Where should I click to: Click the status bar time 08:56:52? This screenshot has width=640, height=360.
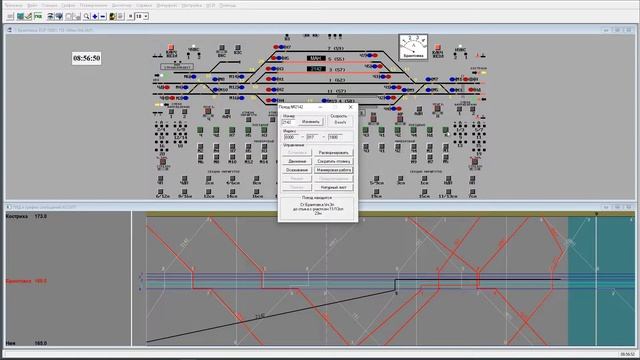point(627,354)
